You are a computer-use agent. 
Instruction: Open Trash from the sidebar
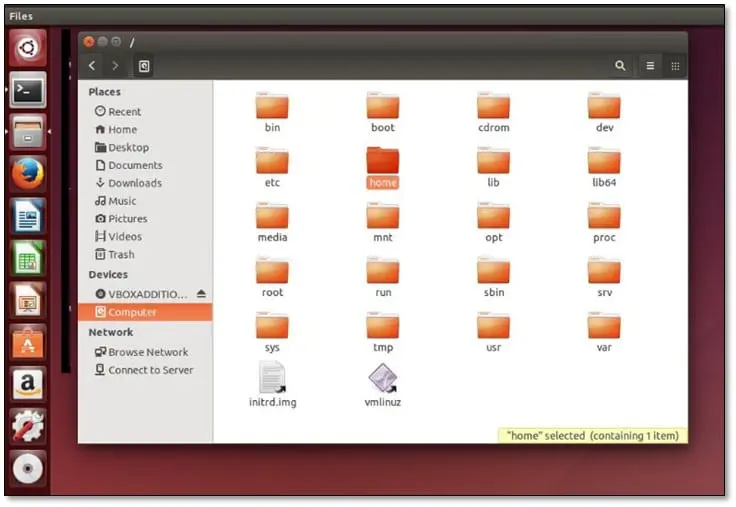(121, 255)
